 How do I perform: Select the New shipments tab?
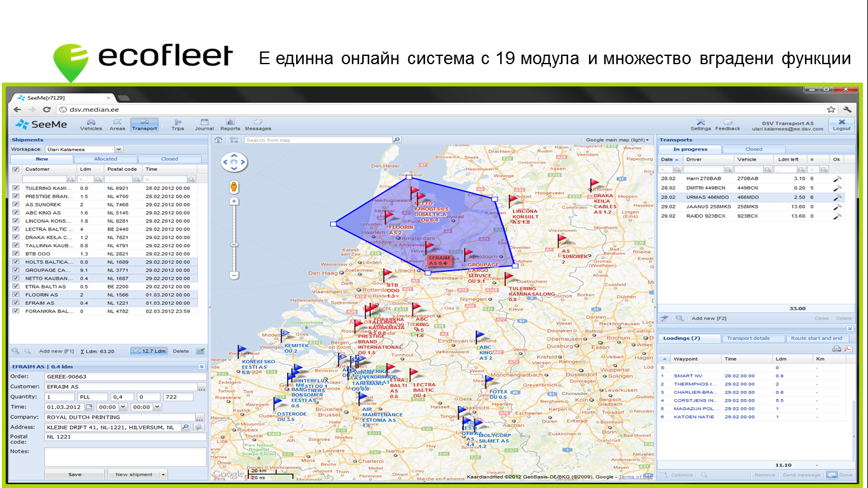(x=42, y=159)
